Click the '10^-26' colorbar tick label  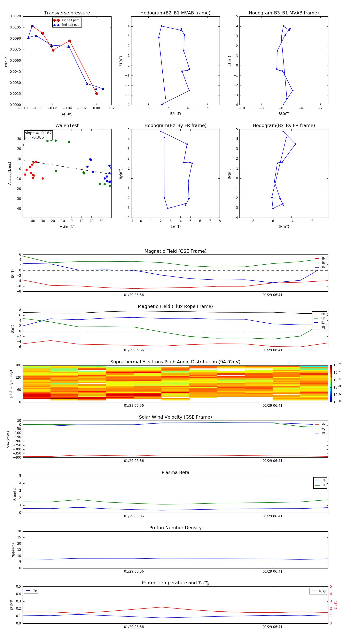(337, 365)
